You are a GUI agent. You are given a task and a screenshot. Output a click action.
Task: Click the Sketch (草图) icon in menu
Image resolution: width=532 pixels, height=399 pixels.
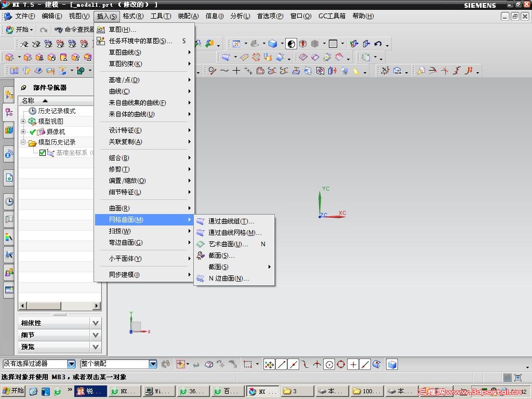click(x=101, y=30)
